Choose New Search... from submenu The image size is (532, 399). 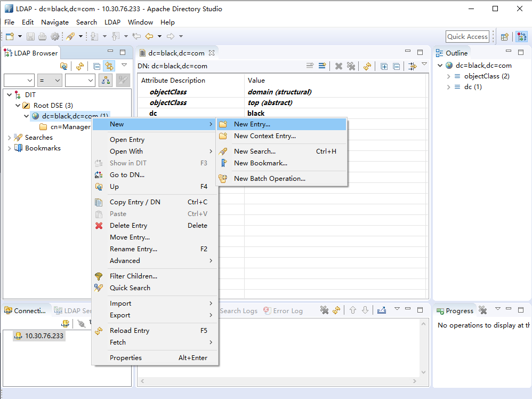[281, 151]
